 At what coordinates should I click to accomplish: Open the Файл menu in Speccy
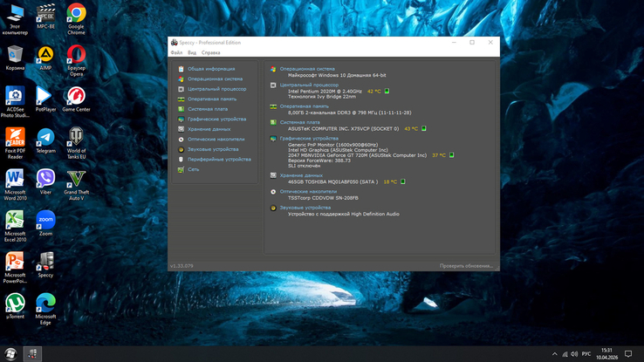pos(176,52)
